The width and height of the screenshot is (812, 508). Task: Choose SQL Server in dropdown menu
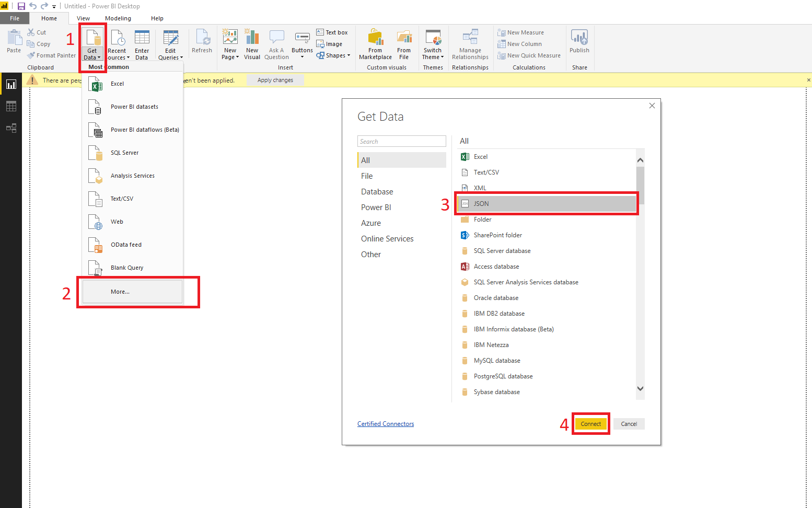click(133, 153)
